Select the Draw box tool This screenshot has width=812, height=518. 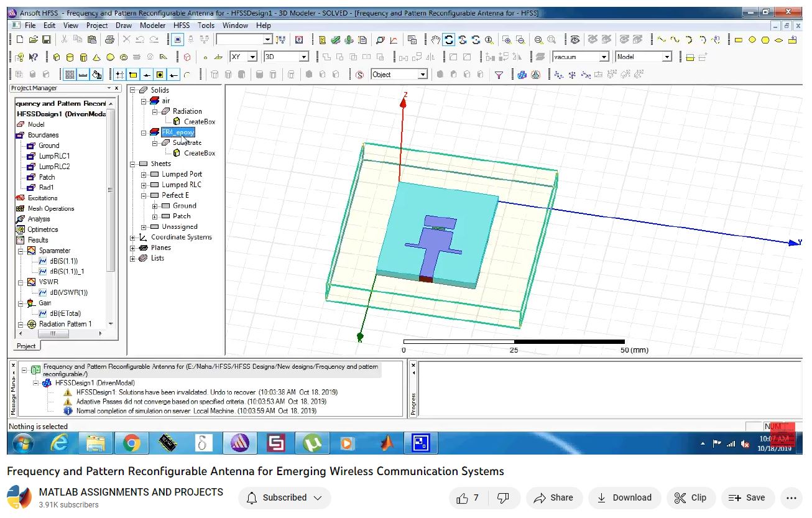57,57
